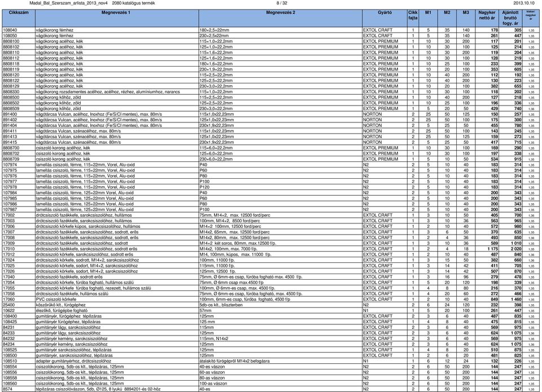The width and height of the screenshot is (542, 392).
Task: Click the Ajánlott bruttó fogy. ár header
Action: (510, 18)
